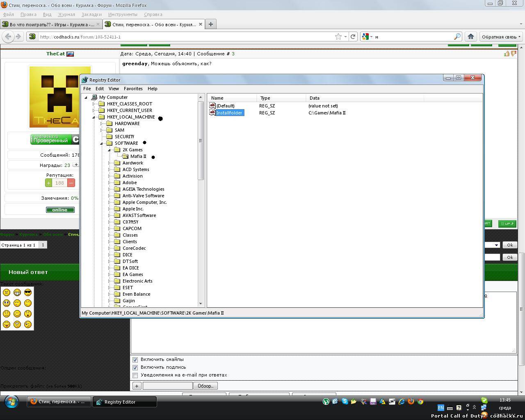Click the bookmark star in the address bar
Image resolution: width=525 pixels, height=420 pixels.
[338, 37]
